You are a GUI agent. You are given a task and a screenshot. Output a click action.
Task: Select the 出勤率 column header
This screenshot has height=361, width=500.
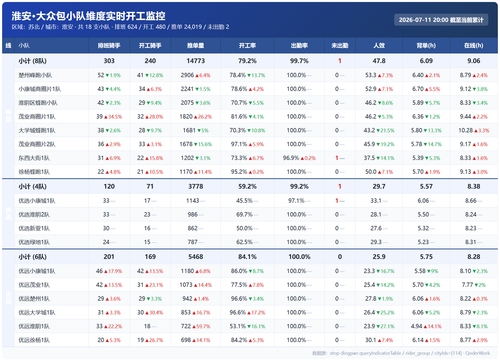[x=299, y=45]
